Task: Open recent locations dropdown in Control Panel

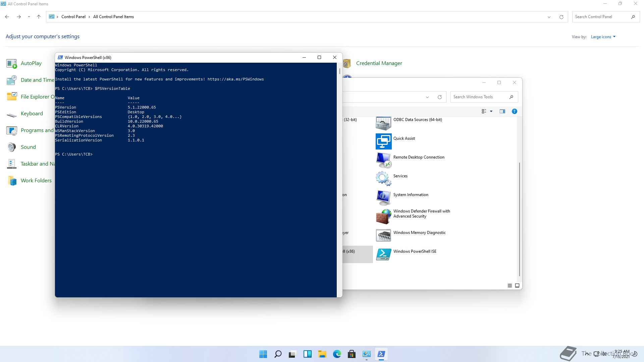Action: pyautogui.click(x=29, y=17)
